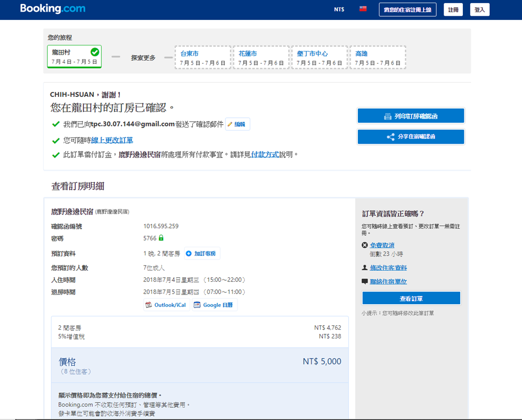Click pencil icon beside email address
Viewport: 522px width, 420px height.
(x=230, y=124)
